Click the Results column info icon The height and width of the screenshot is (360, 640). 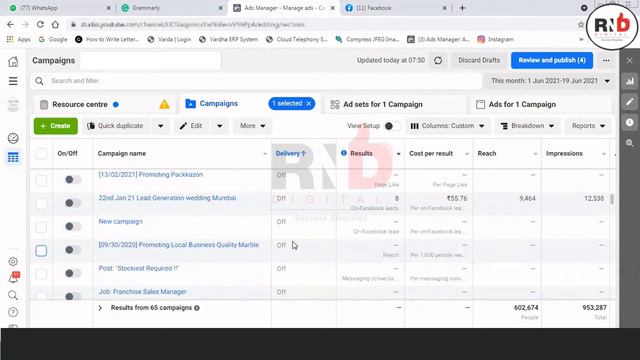pos(344,153)
